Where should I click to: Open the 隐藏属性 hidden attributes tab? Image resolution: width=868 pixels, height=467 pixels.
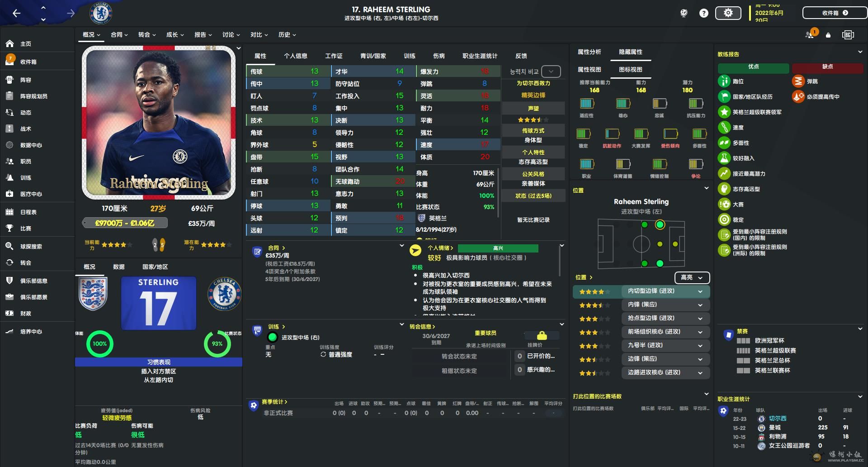click(631, 52)
